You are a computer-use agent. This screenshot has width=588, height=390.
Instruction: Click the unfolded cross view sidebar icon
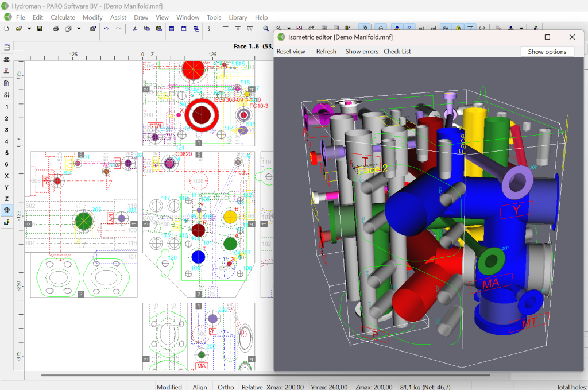tap(6, 210)
